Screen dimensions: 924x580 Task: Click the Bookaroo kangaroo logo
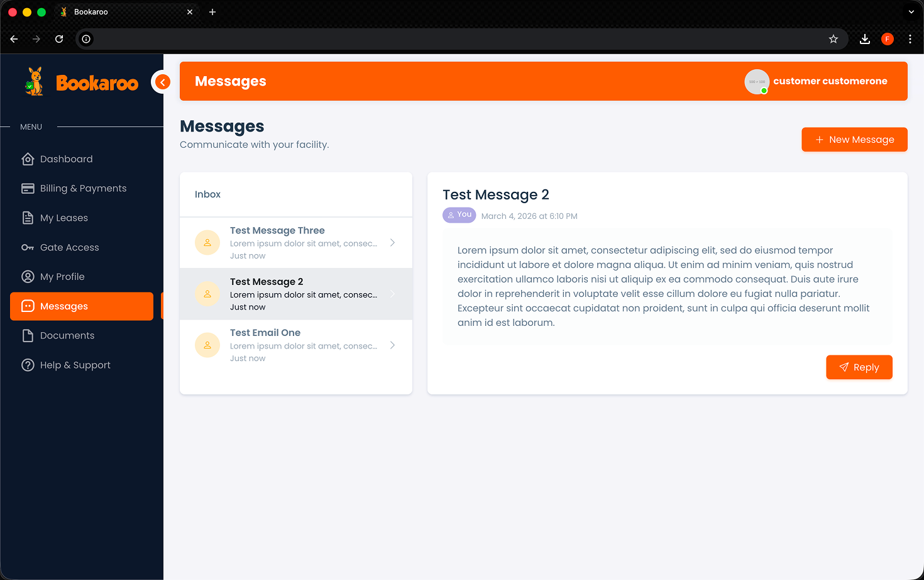click(x=35, y=82)
